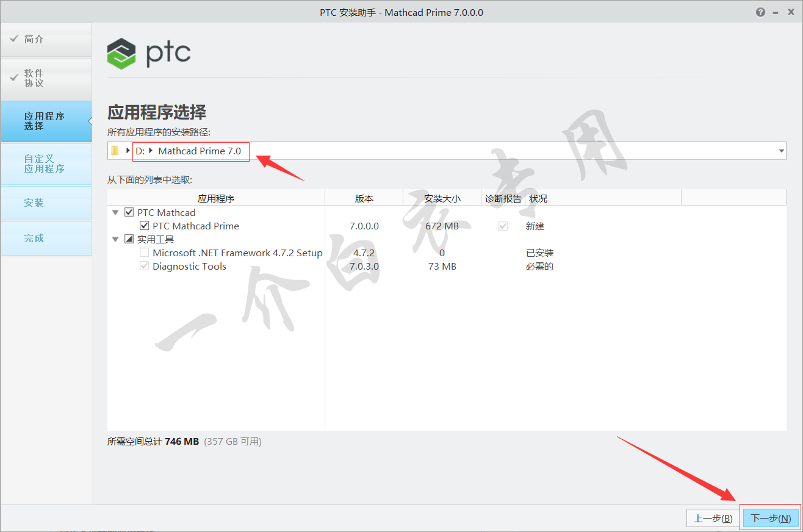Click the 4.7.2 version cell
The image size is (803, 532).
pos(364,253)
